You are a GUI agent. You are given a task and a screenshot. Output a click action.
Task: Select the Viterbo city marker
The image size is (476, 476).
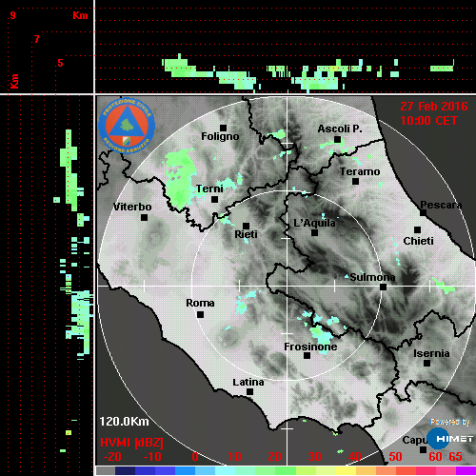(x=144, y=218)
